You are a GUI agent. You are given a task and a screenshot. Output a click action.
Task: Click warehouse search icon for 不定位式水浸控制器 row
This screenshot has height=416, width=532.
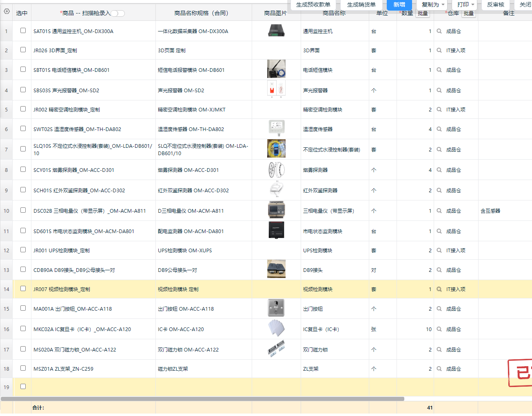[439, 149]
